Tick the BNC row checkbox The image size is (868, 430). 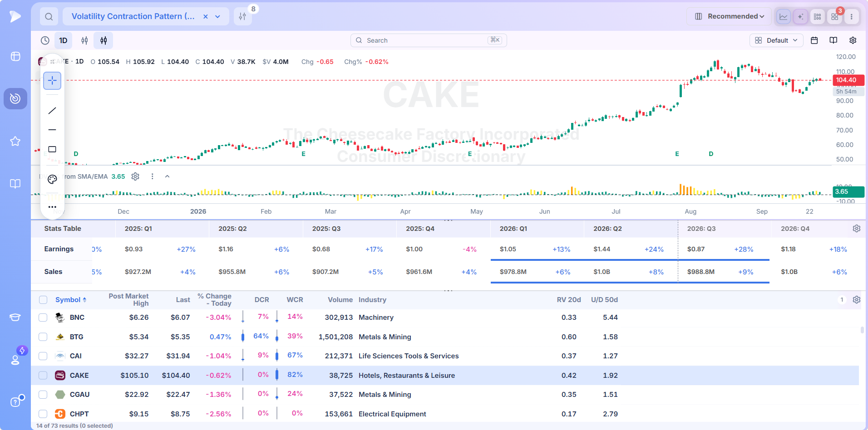tap(43, 318)
